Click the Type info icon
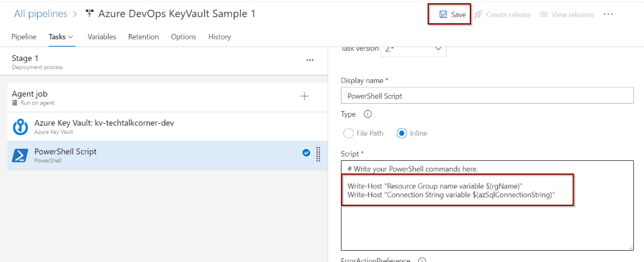This screenshot has height=262, width=644. 367,114
